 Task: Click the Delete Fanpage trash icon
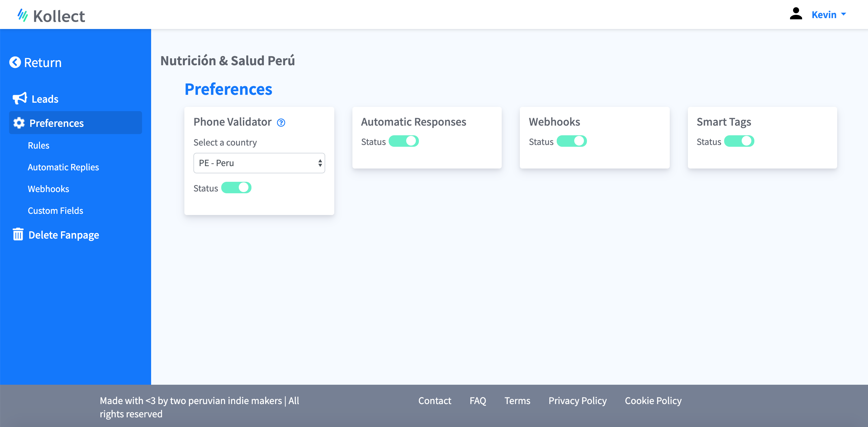18,234
